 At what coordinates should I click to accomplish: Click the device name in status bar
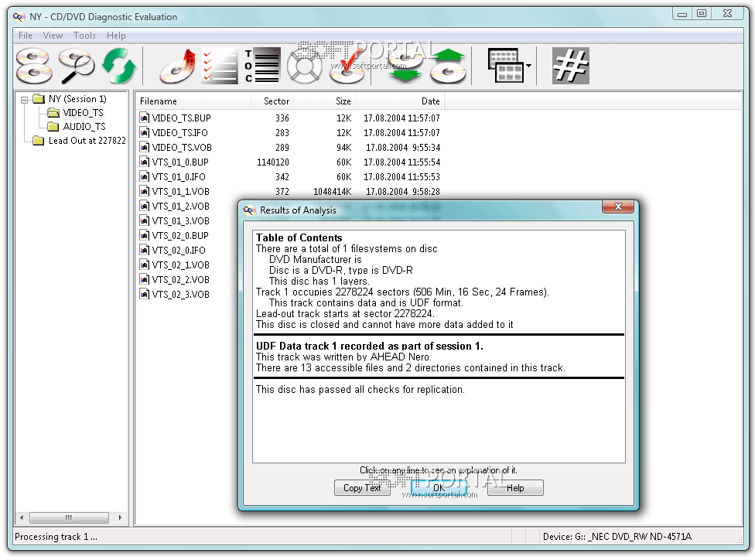[x=617, y=536]
